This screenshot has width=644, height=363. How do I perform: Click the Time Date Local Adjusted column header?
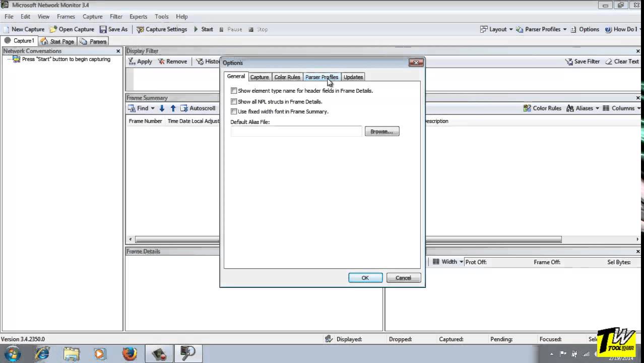pos(194,121)
